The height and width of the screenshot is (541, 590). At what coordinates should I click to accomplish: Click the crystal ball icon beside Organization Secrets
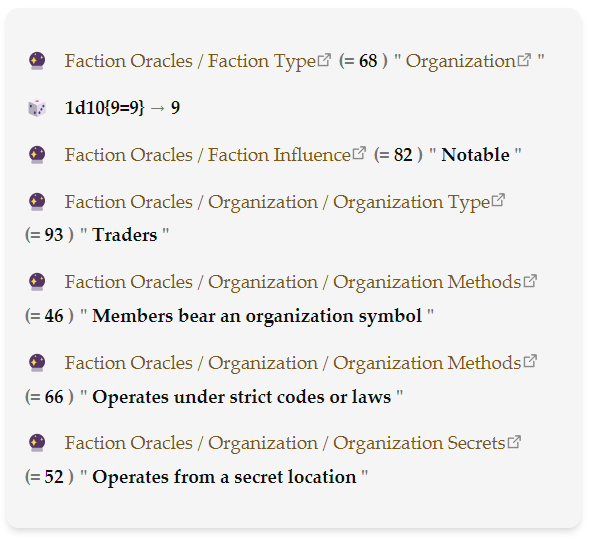pos(37,443)
